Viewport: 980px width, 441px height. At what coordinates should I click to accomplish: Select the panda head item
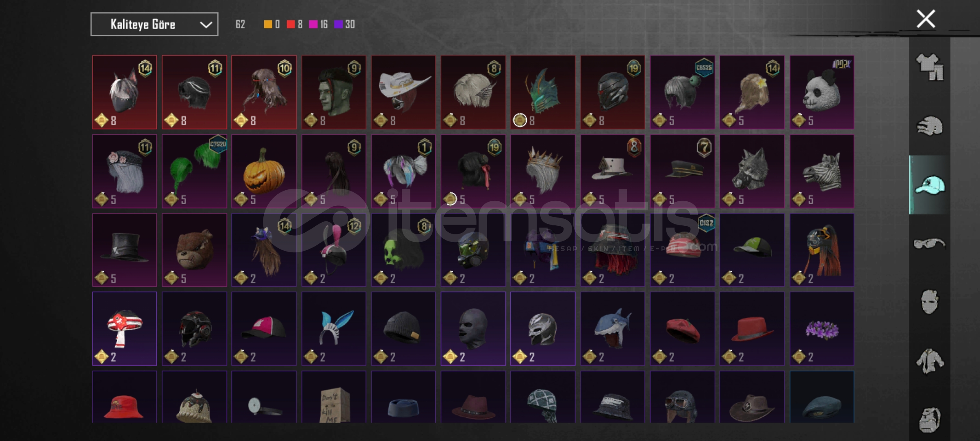[822, 92]
